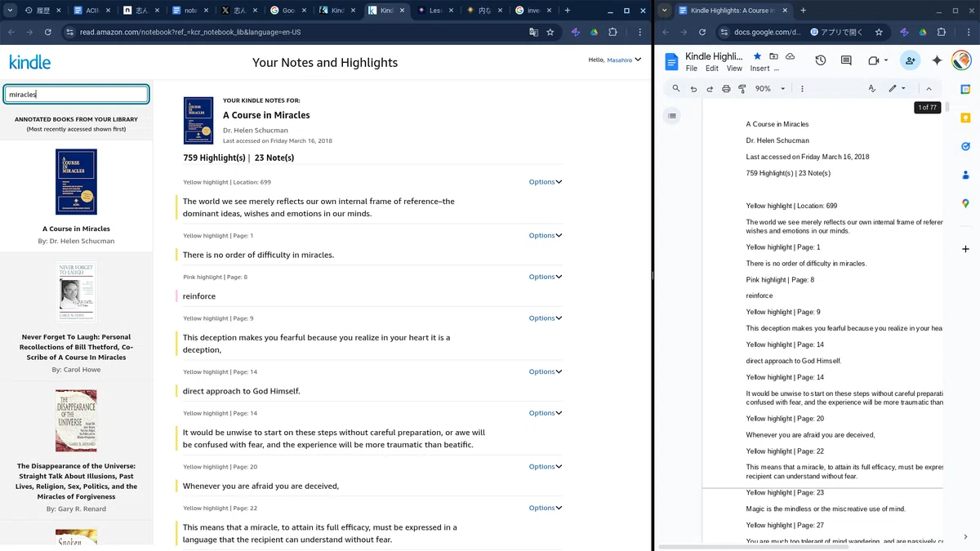Reload the Amazon notebook page
This screenshot has height=551, width=980.
[x=47, y=32]
